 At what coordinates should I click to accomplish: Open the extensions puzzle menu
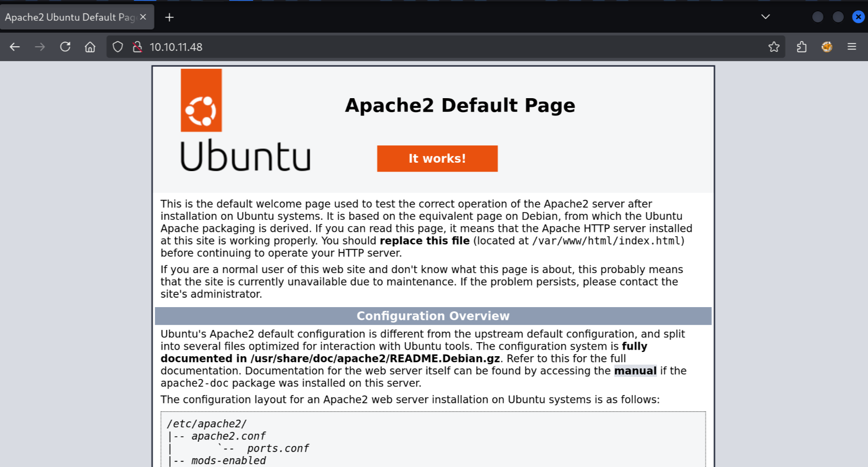click(x=802, y=47)
